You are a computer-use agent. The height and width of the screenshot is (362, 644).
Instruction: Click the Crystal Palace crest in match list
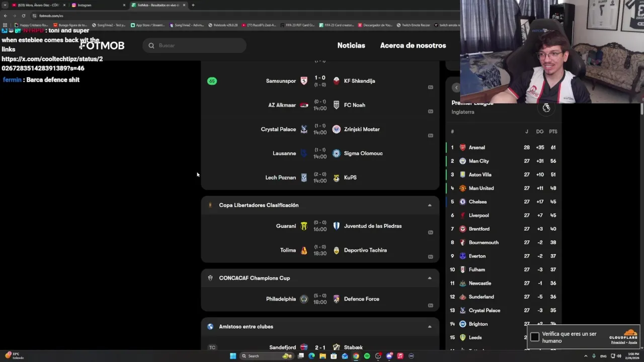[304, 129]
